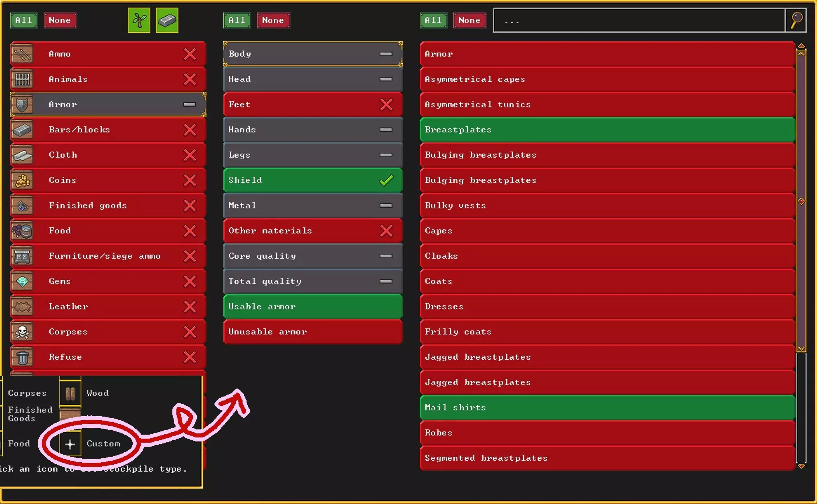Click the metal bar icon at top
The image size is (817, 504).
pos(167,20)
